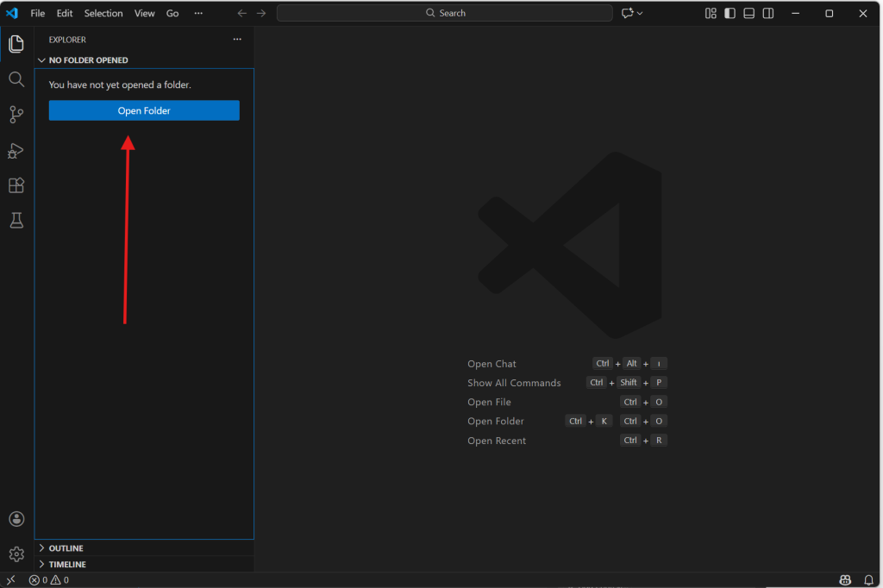Screen dimensions: 883x588
Task: Open the Extensions view
Action: (x=16, y=185)
